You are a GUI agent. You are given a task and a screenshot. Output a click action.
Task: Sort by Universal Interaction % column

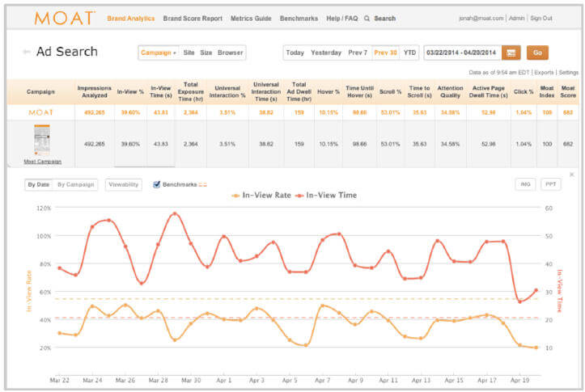coord(227,91)
